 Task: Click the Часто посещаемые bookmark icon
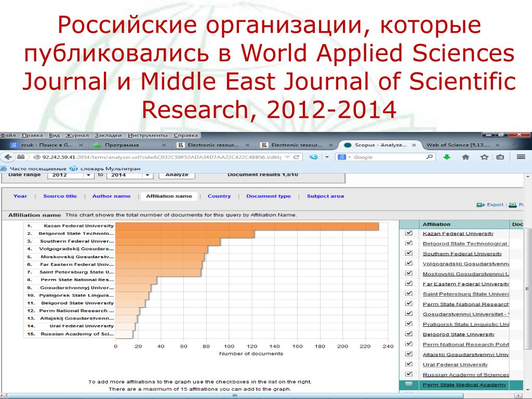(3, 168)
